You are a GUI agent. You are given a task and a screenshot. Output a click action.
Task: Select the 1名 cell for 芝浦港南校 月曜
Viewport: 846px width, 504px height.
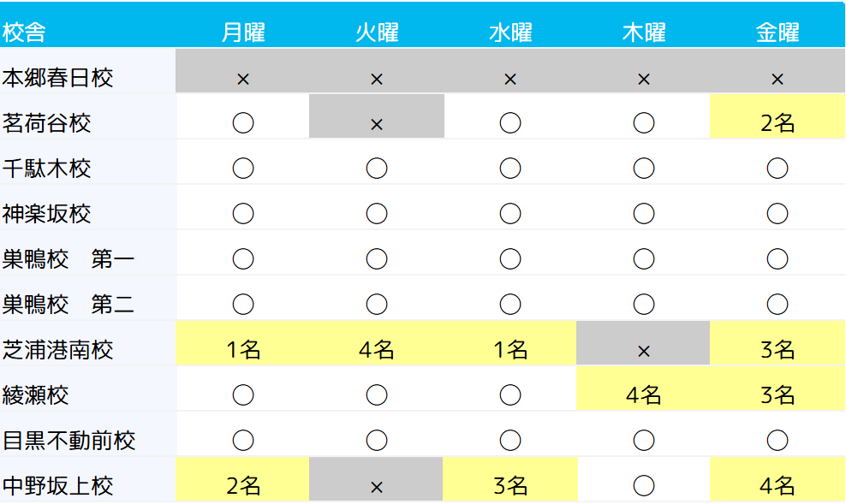[x=243, y=349]
